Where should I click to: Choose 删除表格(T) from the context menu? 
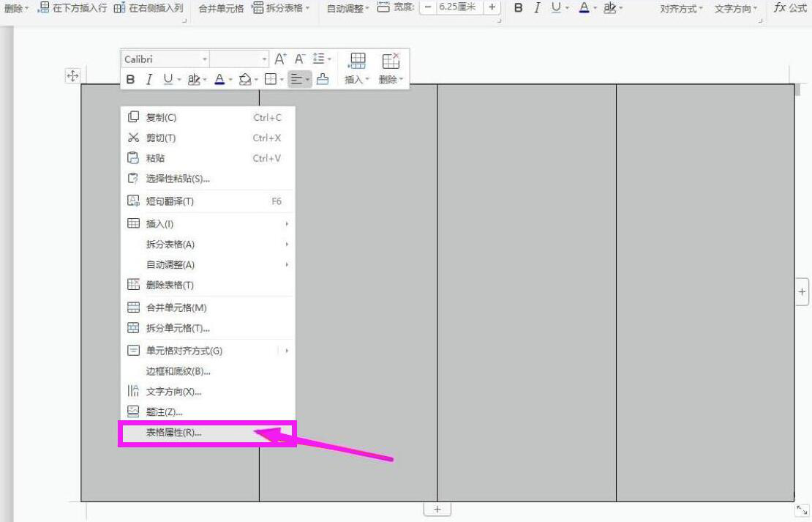coord(208,285)
